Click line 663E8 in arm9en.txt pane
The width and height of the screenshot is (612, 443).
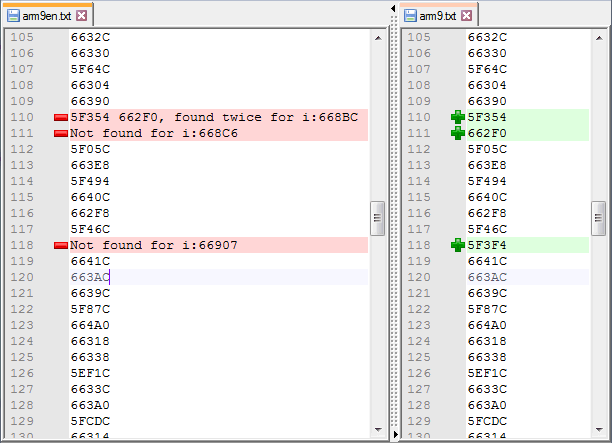pos(90,165)
